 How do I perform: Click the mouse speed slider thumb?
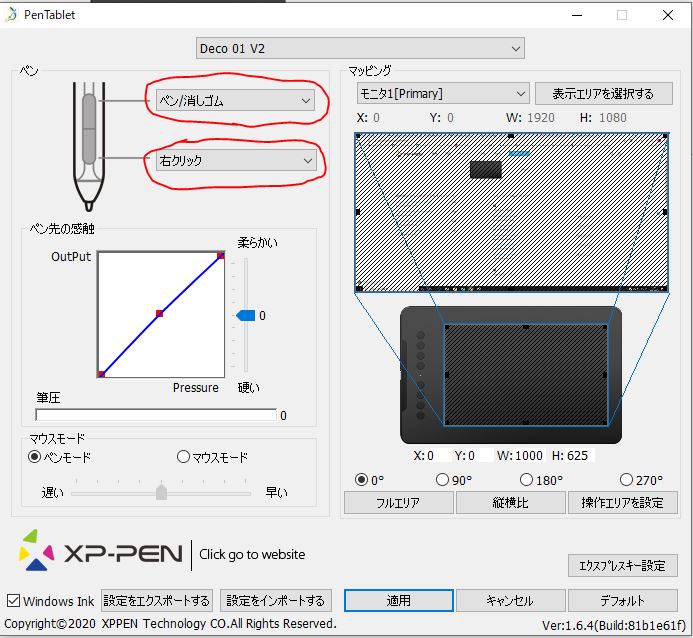click(x=161, y=492)
